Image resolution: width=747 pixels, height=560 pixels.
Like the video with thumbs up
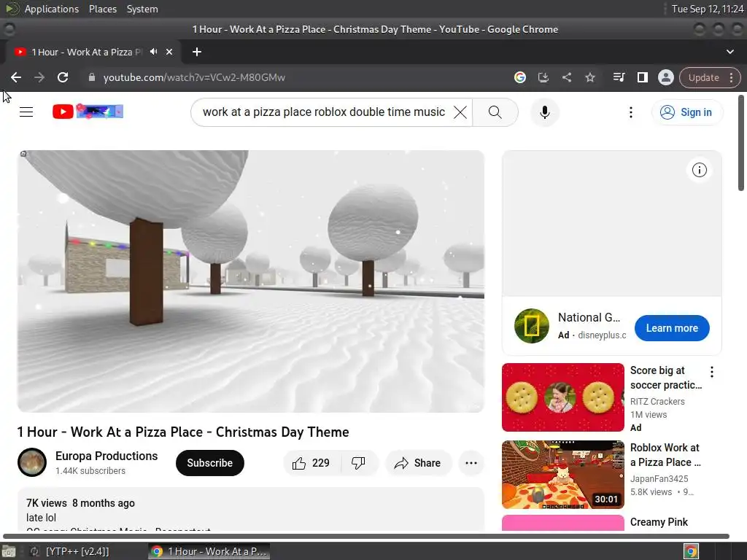point(311,463)
